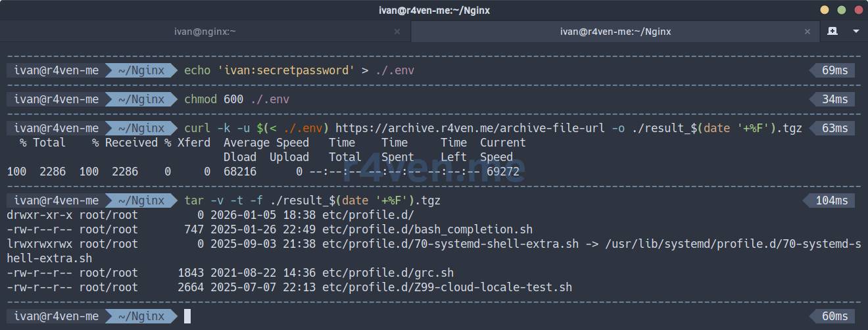868x330 pixels.
Task: Click the 69ms timing badge
Action: pyautogui.click(x=834, y=70)
